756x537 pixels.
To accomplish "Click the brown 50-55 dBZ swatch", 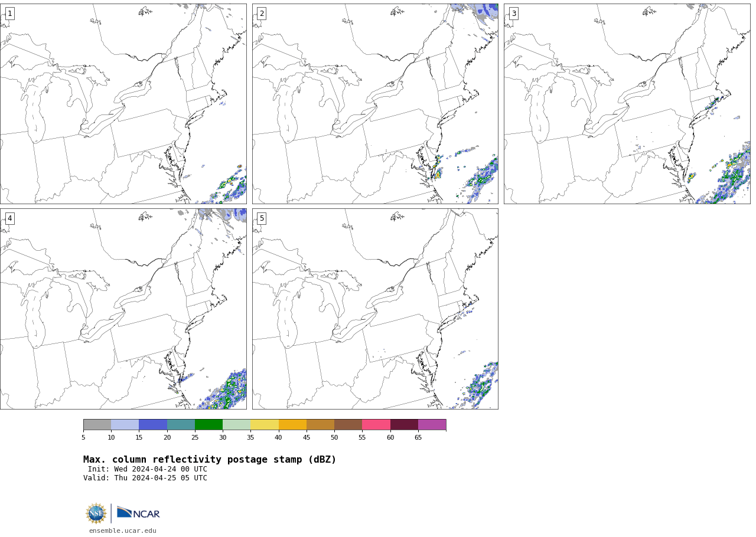I will pos(348,425).
